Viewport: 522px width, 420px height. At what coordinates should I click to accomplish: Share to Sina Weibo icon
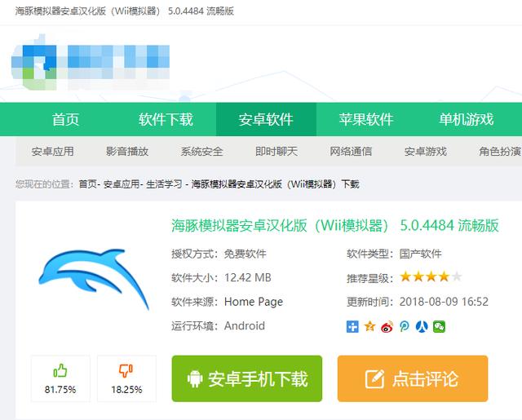tap(387, 326)
